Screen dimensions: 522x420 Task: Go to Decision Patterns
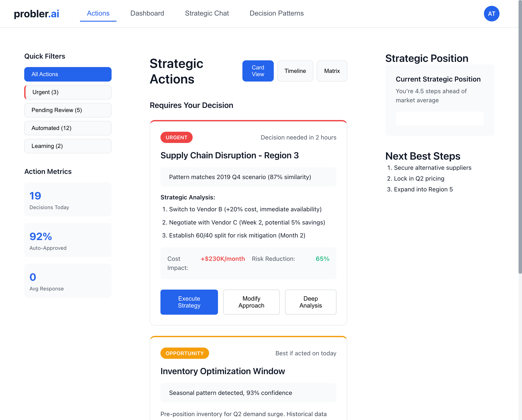pyautogui.click(x=276, y=13)
